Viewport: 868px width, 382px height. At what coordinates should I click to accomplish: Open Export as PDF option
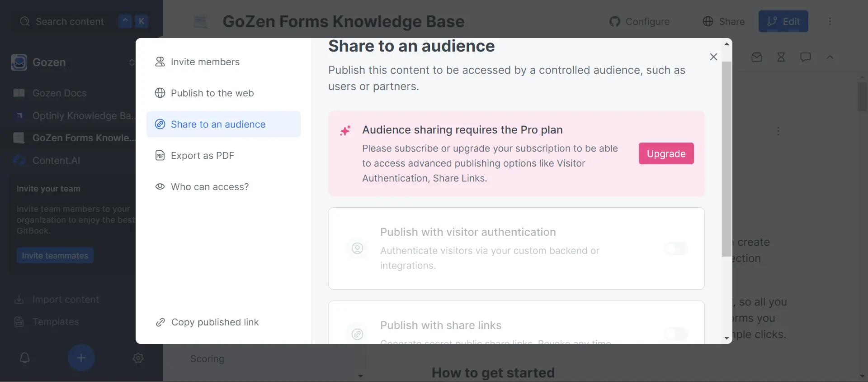[223, 156]
